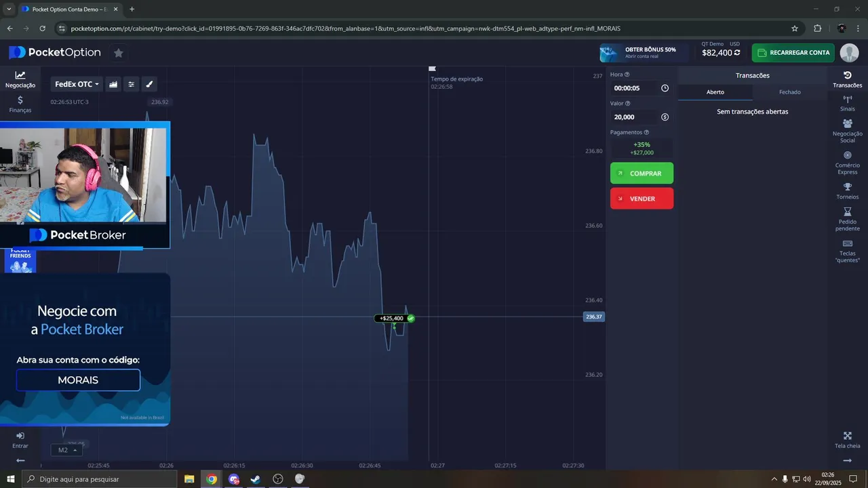Click the +$25,400 trade result marker
This screenshot has width=868, height=488.
point(394,318)
